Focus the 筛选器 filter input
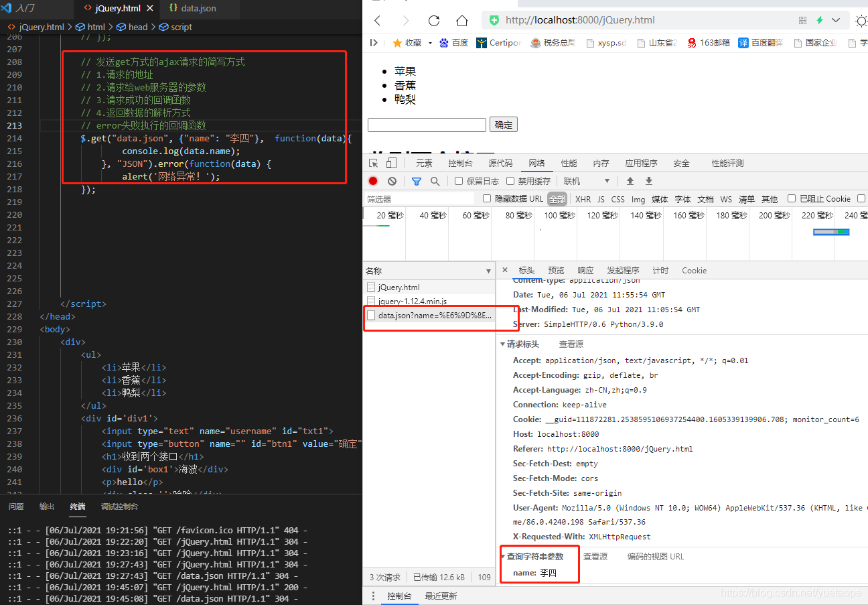This screenshot has height=605, width=868. pos(420,199)
